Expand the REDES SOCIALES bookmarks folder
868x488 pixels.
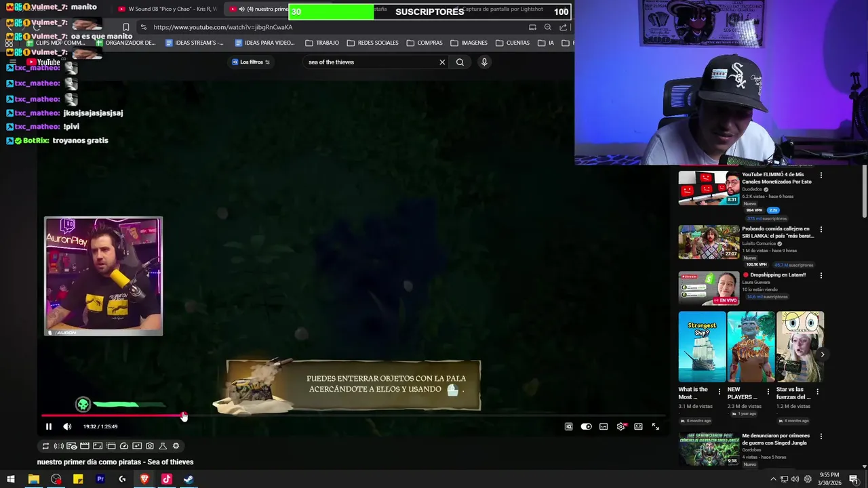tap(372, 43)
